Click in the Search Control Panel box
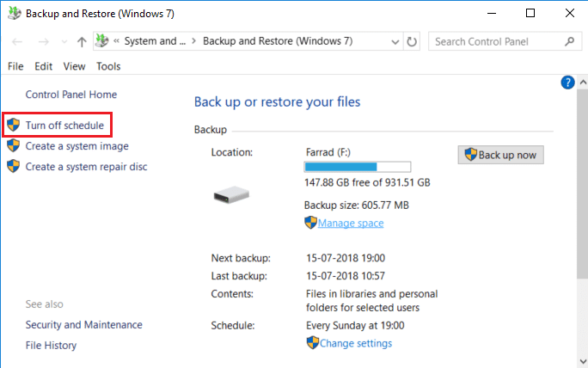 pos(494,41)
